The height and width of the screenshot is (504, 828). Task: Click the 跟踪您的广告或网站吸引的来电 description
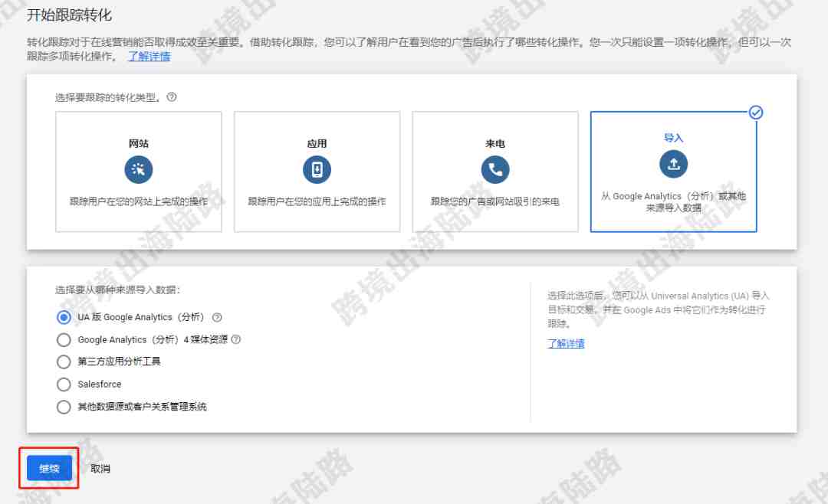(495, 201)
